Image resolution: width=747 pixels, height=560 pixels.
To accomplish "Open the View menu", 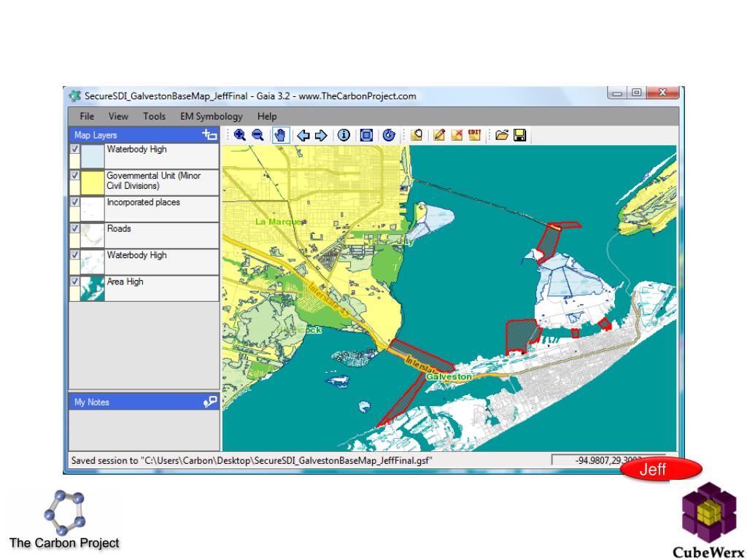I will coord(118,116).
